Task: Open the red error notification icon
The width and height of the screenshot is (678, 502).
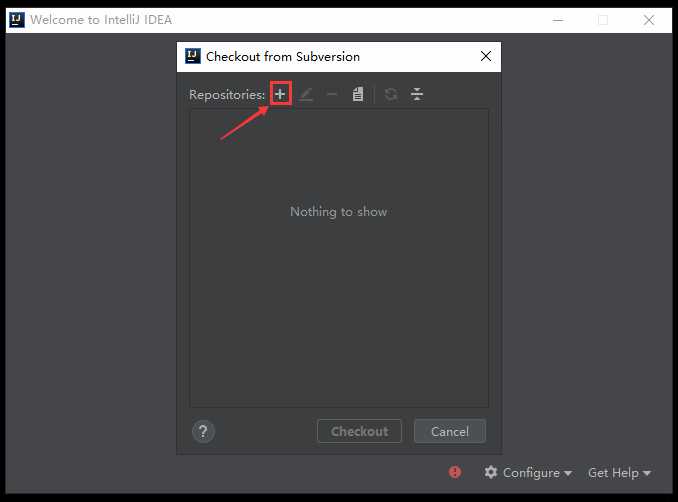Action: [454, 472]
